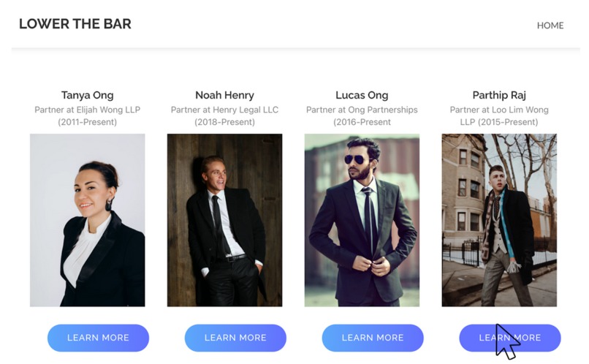Open Lucas Ong's profile photo
The image size is (589, 364).
[x=362, y=220]
